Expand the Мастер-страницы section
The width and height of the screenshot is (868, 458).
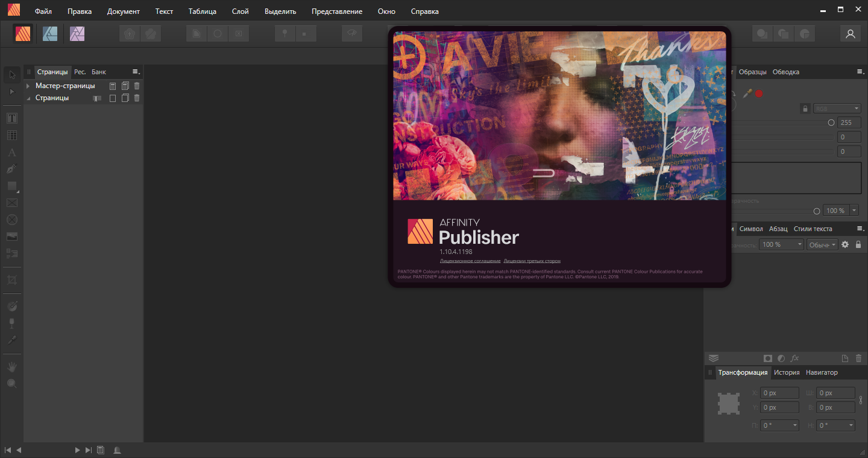pyautogui.click(x=28, y=86)
